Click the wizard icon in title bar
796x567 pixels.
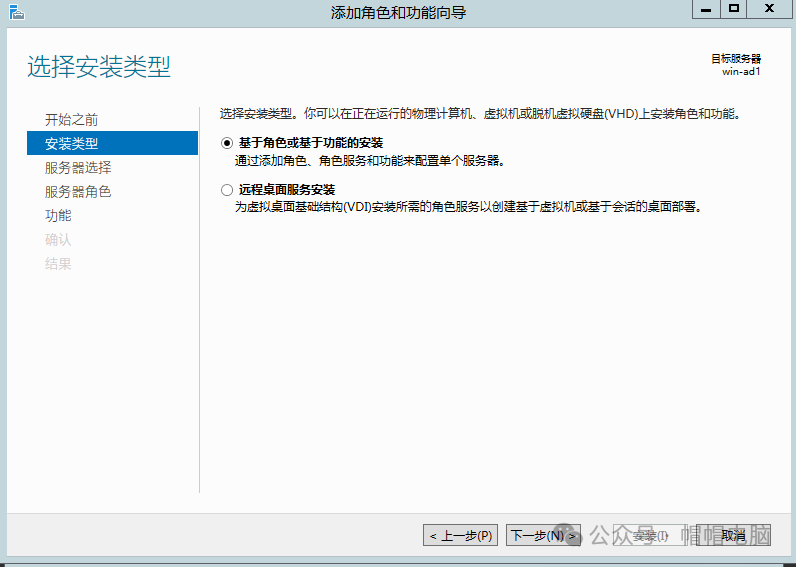point(16,12)
